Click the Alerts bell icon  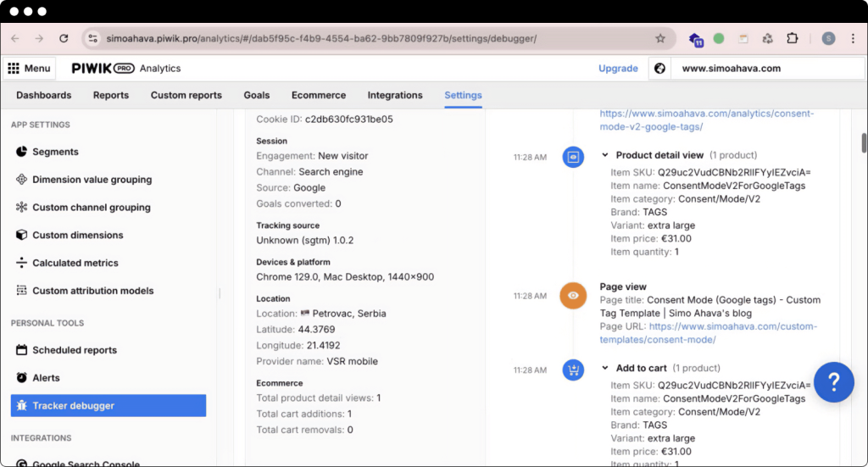pos(22,378)
